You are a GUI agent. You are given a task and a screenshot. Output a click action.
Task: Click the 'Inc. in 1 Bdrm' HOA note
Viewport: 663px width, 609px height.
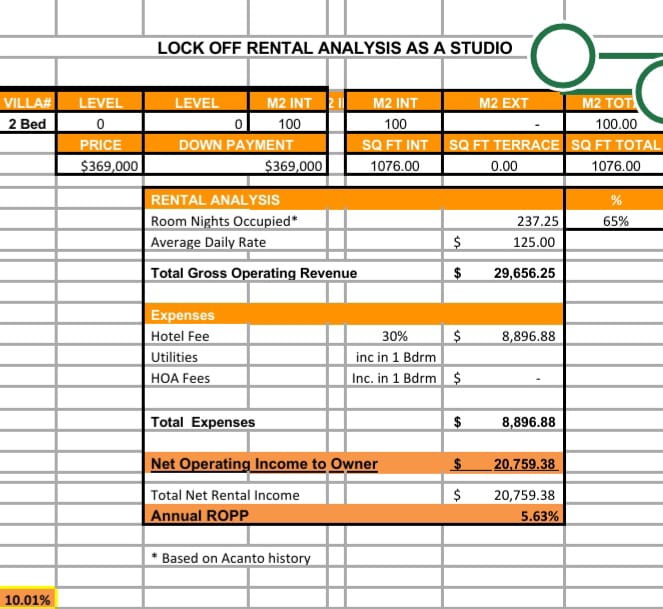point(394,378)
